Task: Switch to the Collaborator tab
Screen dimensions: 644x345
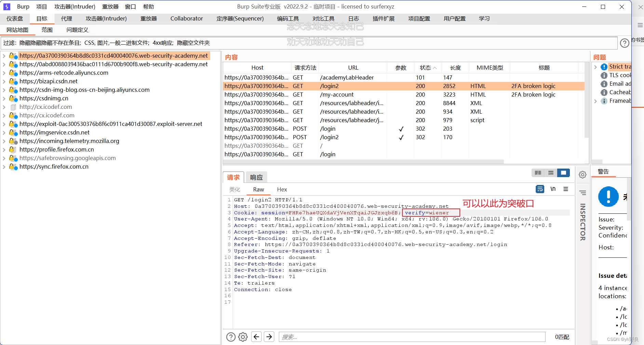Action: point(187,18)
